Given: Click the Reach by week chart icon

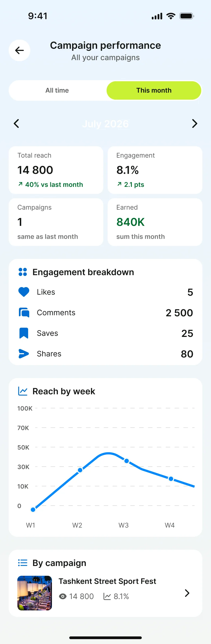Looking at the screenshot, I should 23,391.
